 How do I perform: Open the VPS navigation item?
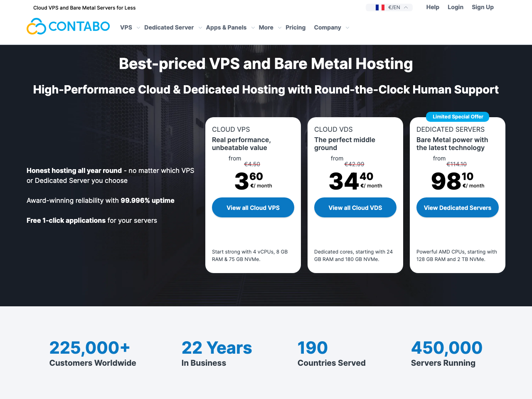[x=126, y=27]
